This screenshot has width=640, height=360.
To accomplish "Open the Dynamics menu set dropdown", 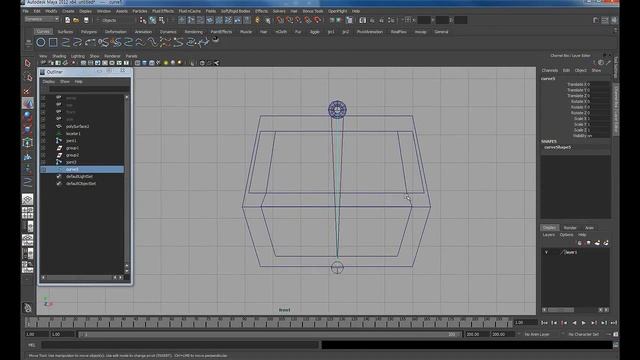I will point(42,20).
